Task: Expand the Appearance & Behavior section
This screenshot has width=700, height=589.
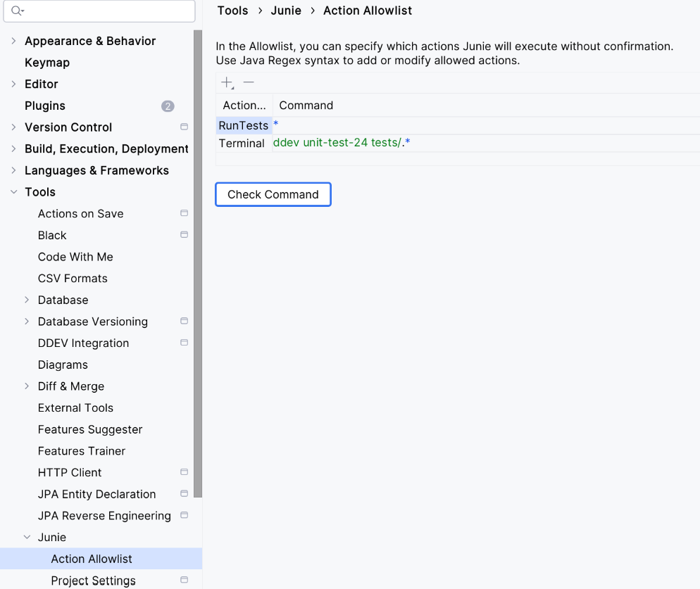Action: click(x=13, y=41)
